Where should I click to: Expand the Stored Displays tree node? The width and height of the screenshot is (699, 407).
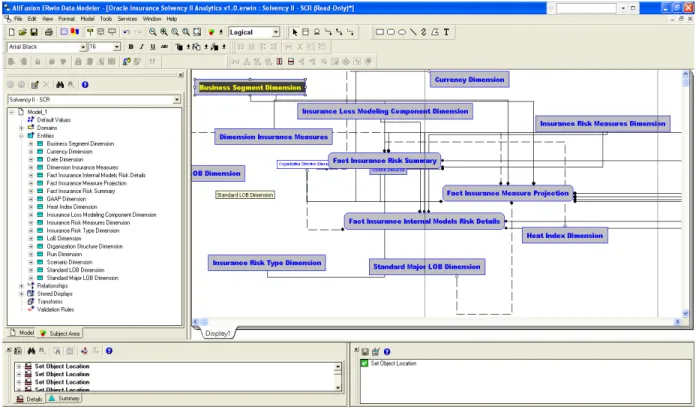tap(21, 294)
